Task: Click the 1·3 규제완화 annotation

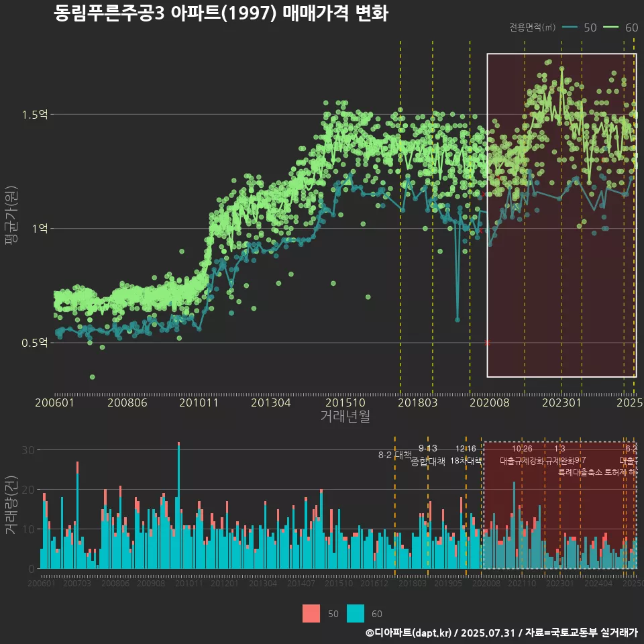Action: (559, 455)
